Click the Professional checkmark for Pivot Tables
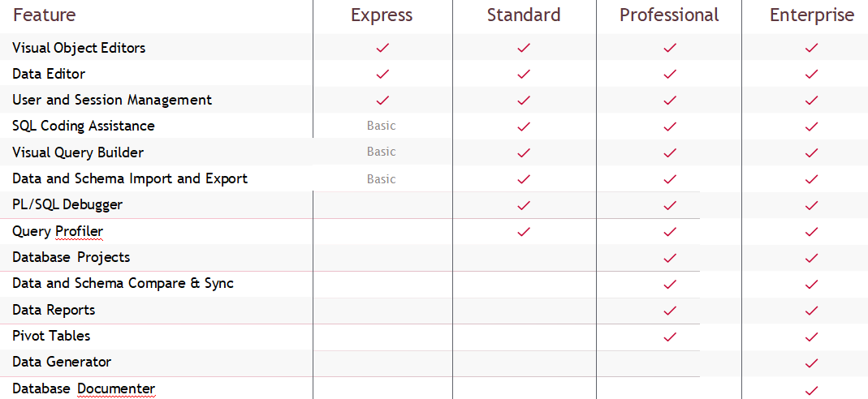This screenshot has width=868, height=399. coord(670,337)
